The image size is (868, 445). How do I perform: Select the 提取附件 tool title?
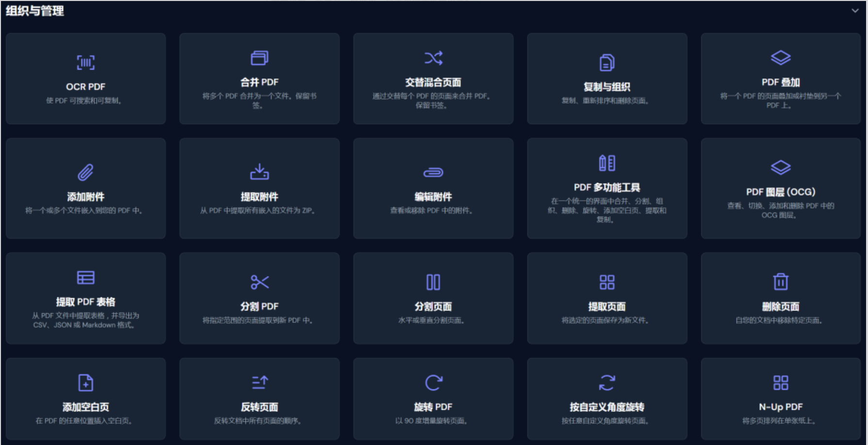tap(259, 197)
